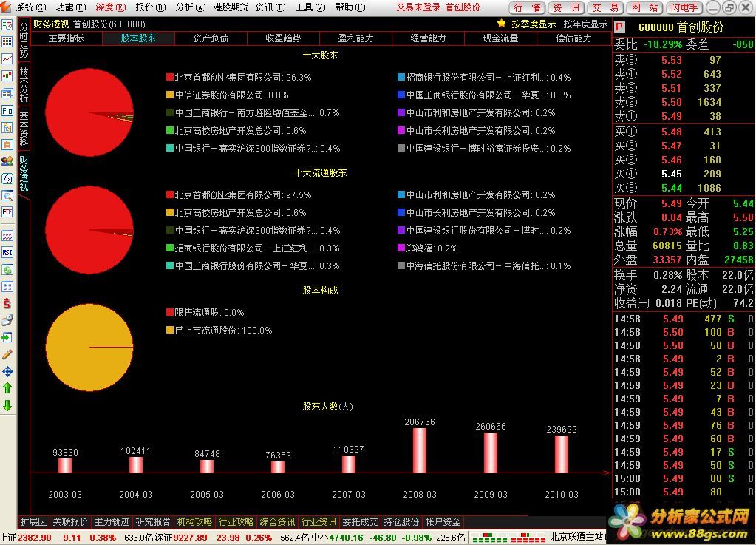Select the 技术分析 vertical tab
Screen dimensions: 756x545
pyautogui.click(x=24, y=84)
